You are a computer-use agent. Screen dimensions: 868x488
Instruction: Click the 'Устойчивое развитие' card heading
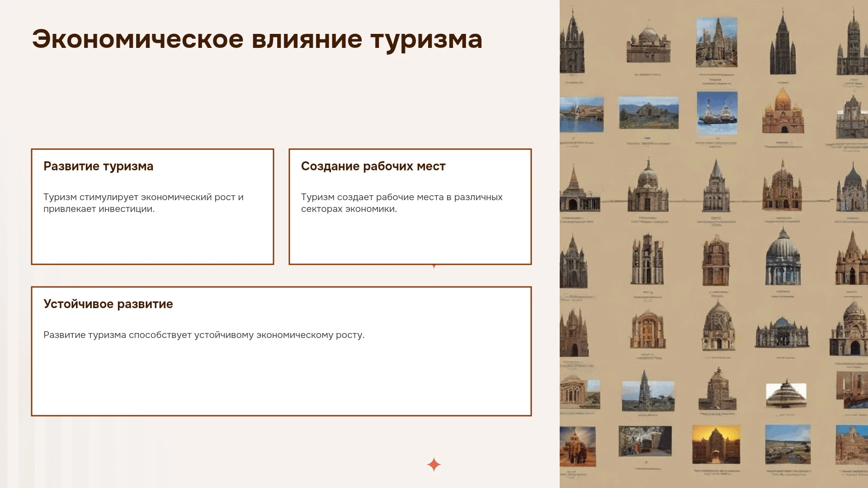click(108, 304)
